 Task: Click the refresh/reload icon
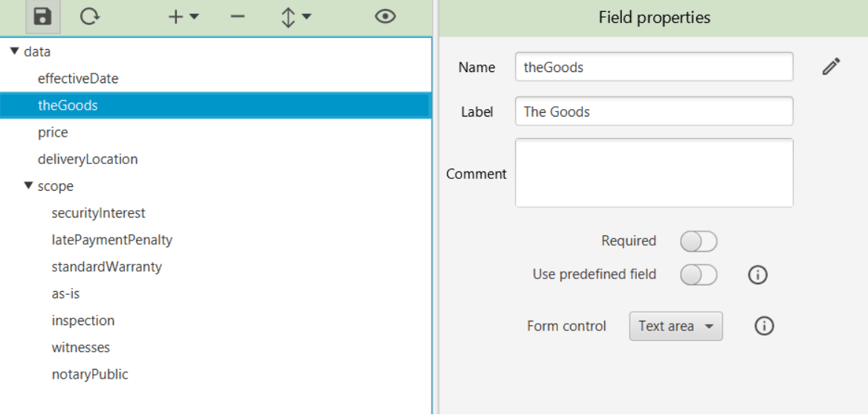pyautogui.click(x=90, y=17)
